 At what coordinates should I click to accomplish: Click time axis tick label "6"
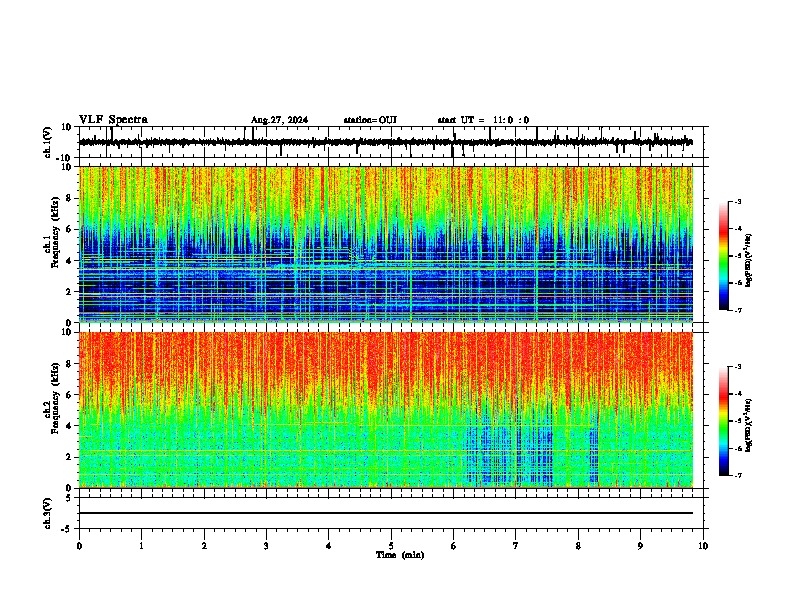(454, 546)
